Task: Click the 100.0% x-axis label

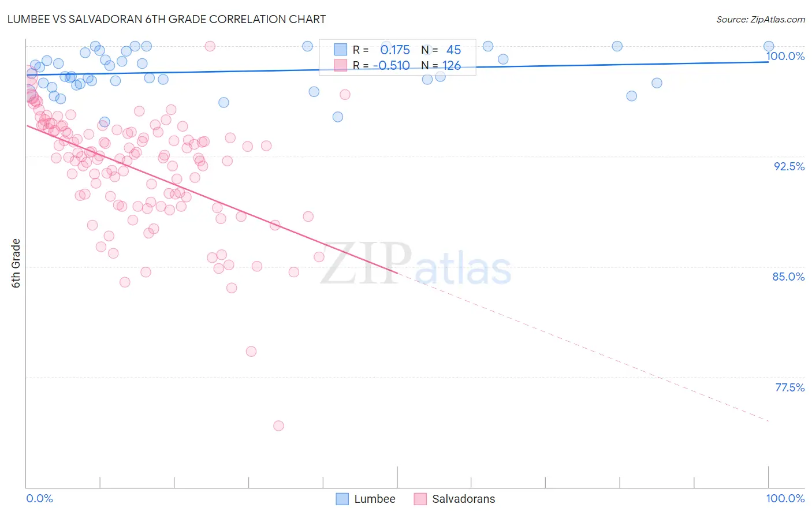Action: tap(785, 498)
